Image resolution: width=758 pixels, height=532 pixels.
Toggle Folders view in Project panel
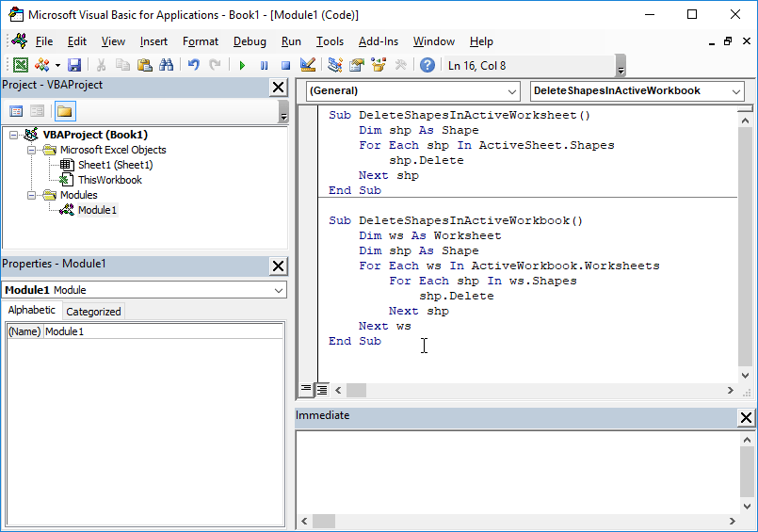pos(65,111)
